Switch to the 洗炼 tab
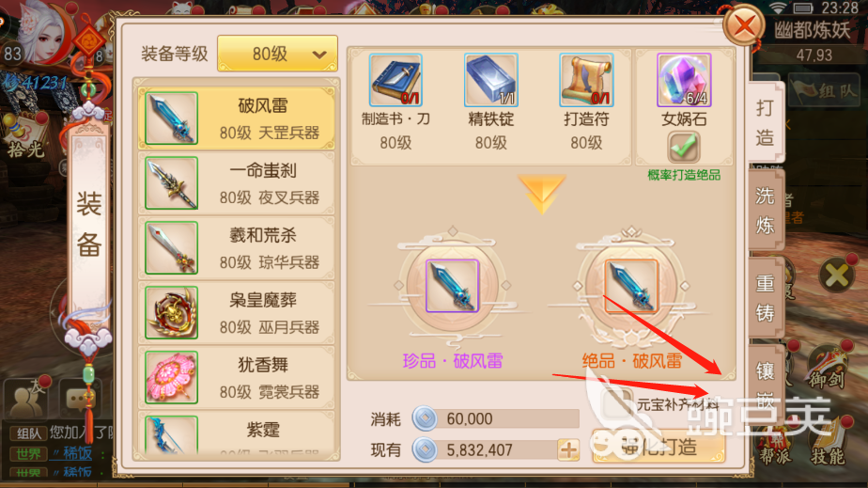 coord(766,211)
